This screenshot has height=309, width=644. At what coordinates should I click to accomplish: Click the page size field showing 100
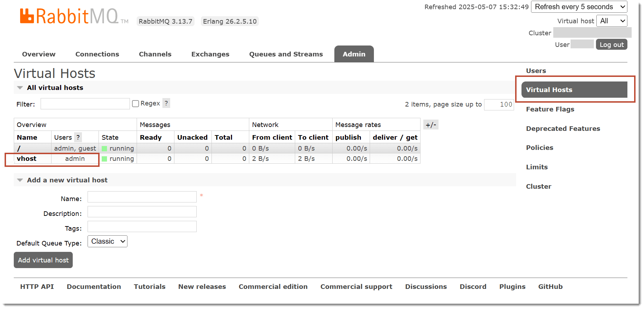pyautogui.click(x=499, y=104)
